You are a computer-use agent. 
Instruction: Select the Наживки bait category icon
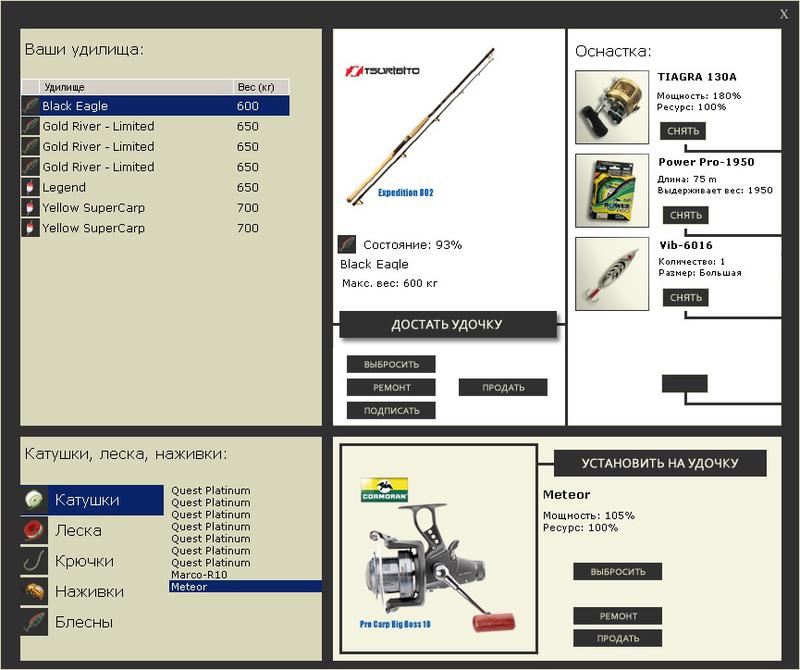[34, 591]
